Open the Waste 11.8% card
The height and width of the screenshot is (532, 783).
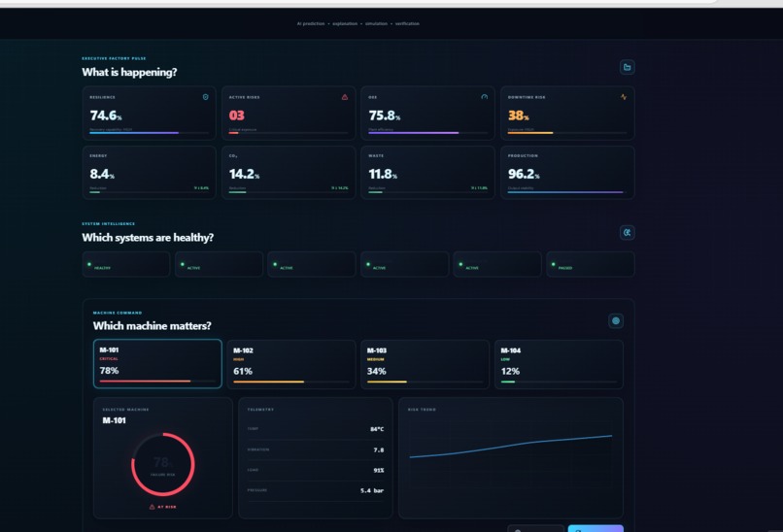pyautogui.click(x=428, y=173)
